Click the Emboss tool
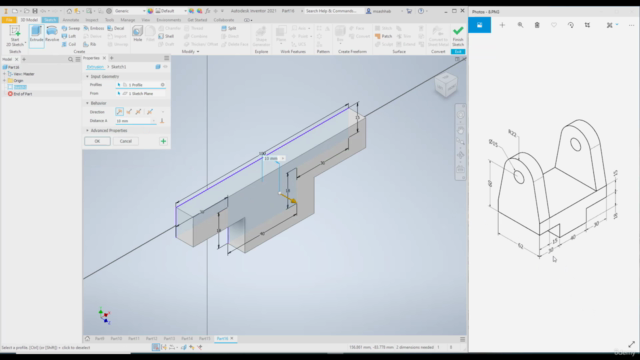This screenshot has height=360, width=640. (x=93, y=28)
